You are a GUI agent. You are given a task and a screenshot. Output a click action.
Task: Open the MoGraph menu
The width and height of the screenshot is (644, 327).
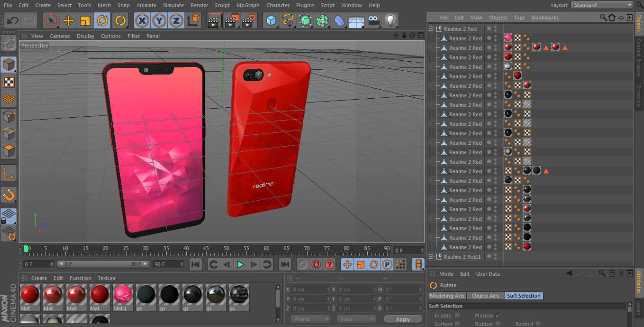point(247,5)
